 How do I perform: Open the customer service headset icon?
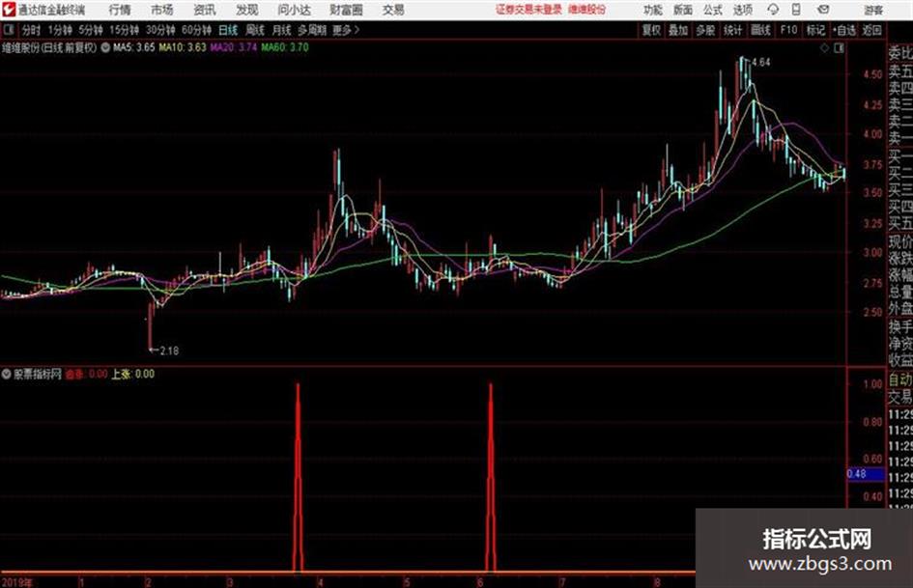(x=773, y=10)
